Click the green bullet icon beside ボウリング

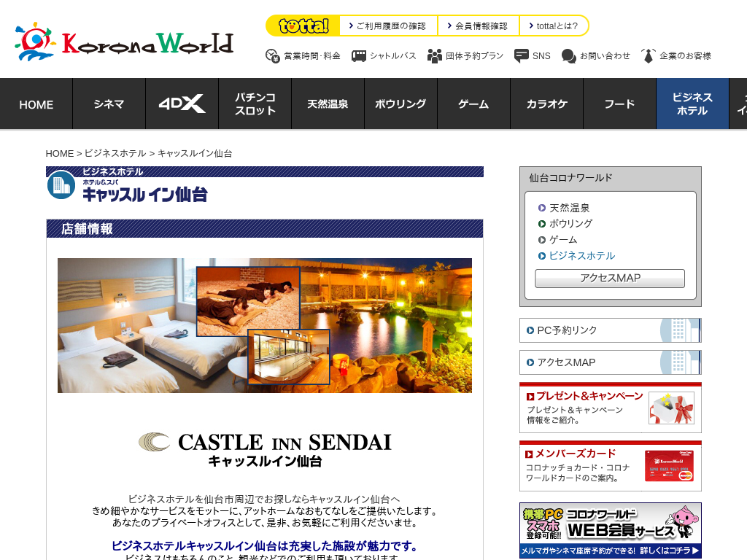[x=542, y=224]
